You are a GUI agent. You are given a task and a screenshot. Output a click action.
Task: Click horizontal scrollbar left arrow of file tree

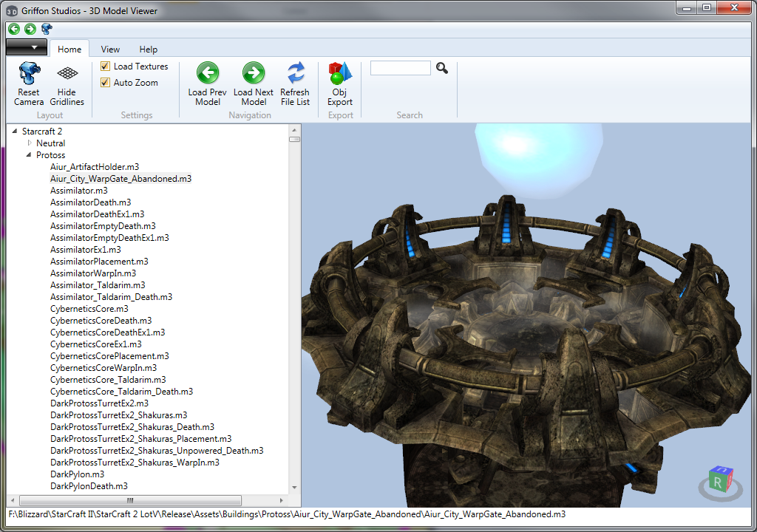(13, 500)
